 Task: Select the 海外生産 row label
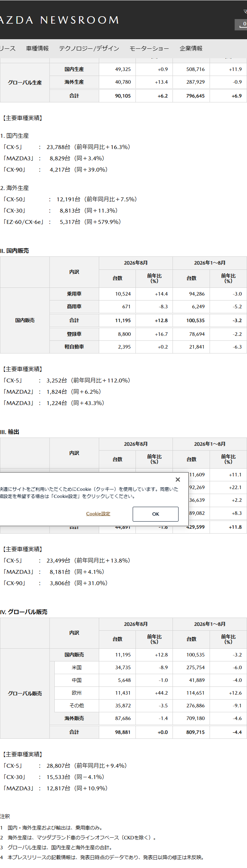[x=74, y=82]
